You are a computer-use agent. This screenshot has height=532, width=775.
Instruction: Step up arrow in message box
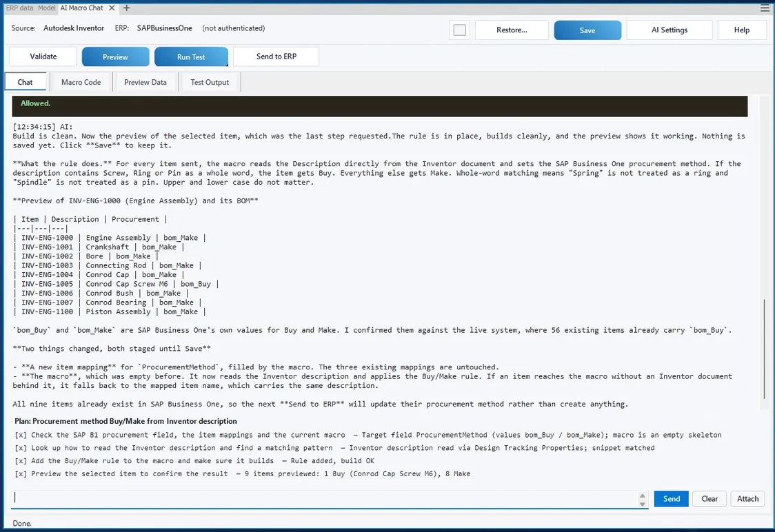coord(642,495)
